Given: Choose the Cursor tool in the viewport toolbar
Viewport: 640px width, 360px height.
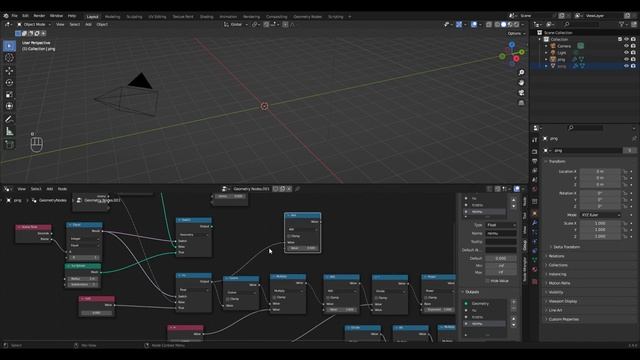Looking at the screenshot, I should coord(9,58).
